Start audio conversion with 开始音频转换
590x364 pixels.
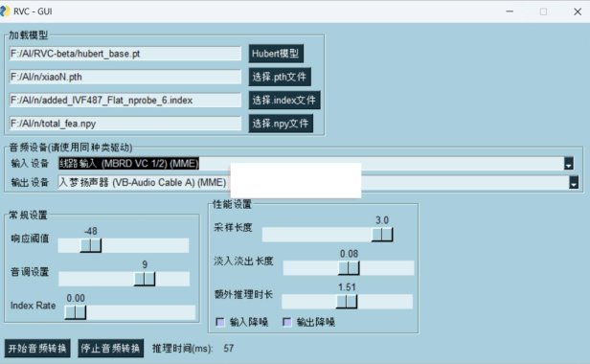pos(37,348)
